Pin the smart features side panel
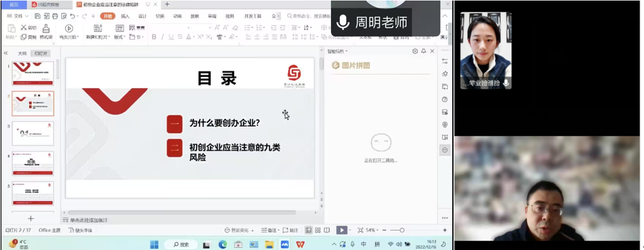The width and height of the screenshot is (644, 250). click(x=423, y=51)
